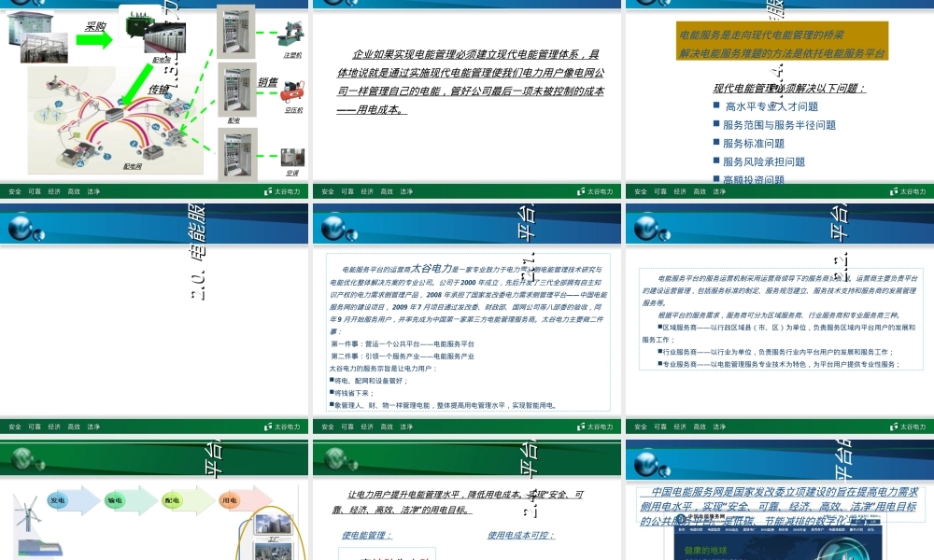Click the 采购 label

[x=95, y=26]
